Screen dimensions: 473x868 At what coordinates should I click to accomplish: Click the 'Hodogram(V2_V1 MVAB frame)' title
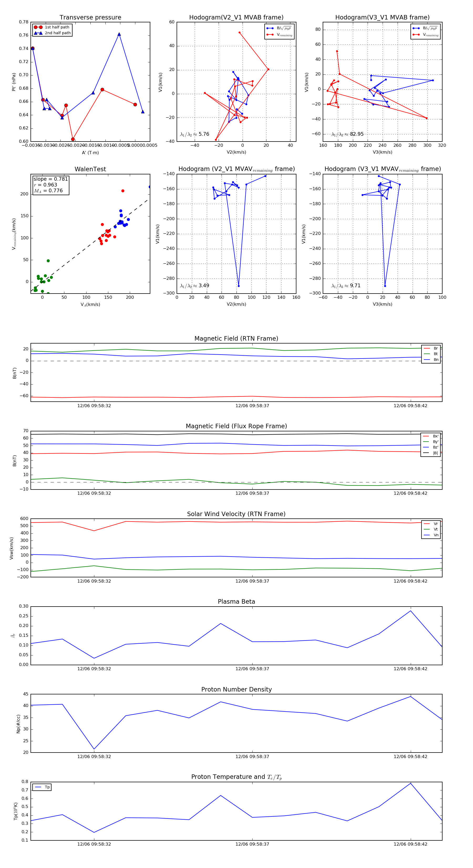point(236,18)
